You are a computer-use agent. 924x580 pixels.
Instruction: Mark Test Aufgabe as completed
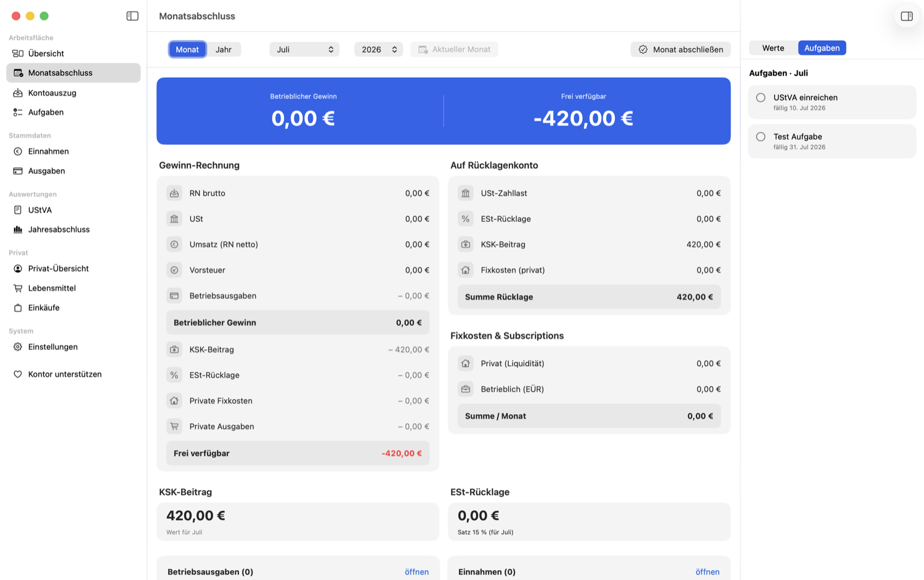761,137
